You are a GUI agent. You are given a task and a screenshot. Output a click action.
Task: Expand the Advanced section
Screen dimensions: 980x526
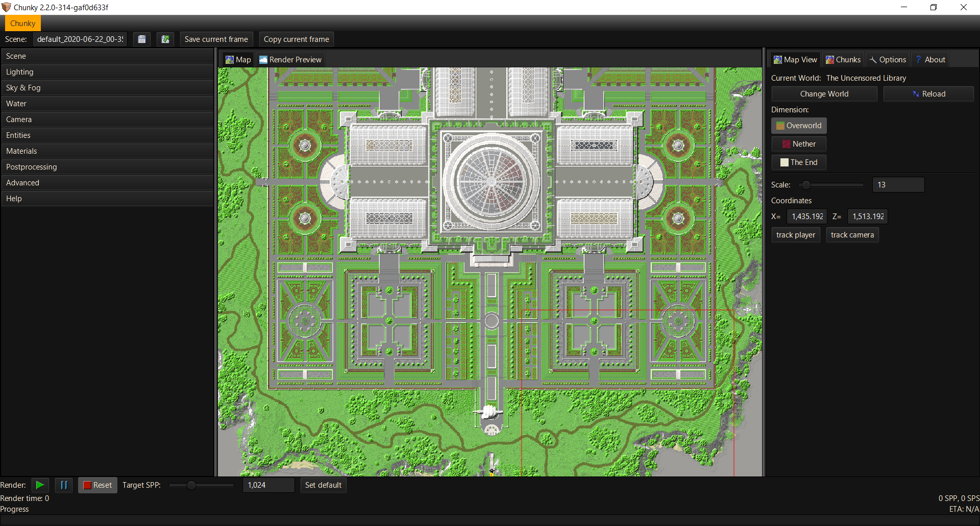point(107,183)
